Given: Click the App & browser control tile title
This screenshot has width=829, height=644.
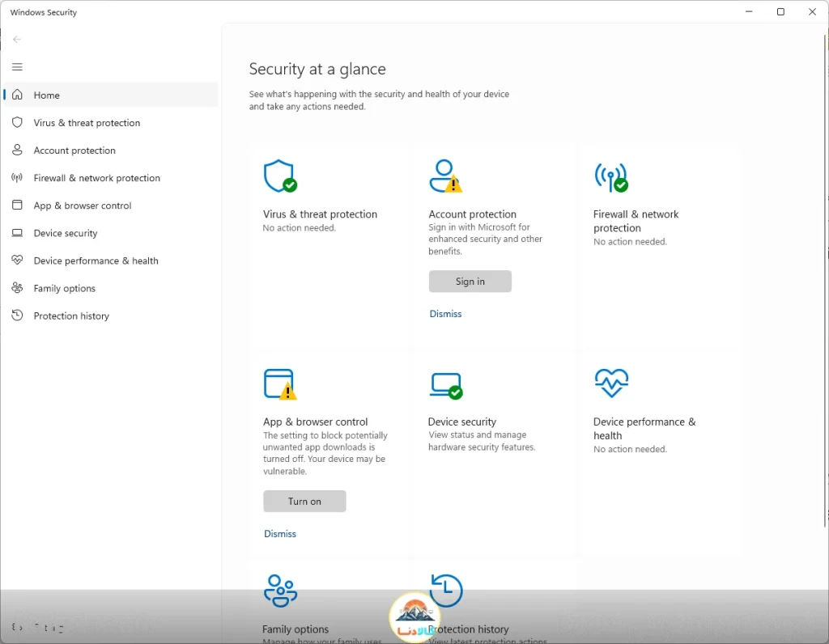Looking at the screenshot, I should click(315, 422).
